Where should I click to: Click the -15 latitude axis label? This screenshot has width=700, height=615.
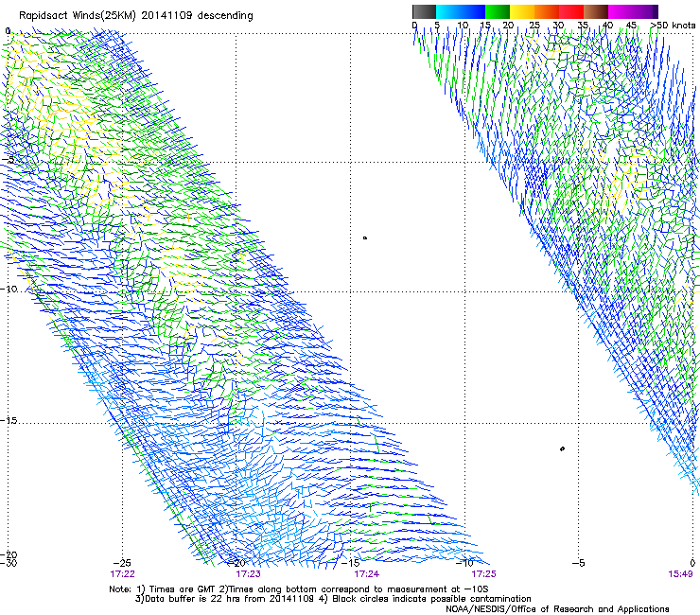pos(9,421)
